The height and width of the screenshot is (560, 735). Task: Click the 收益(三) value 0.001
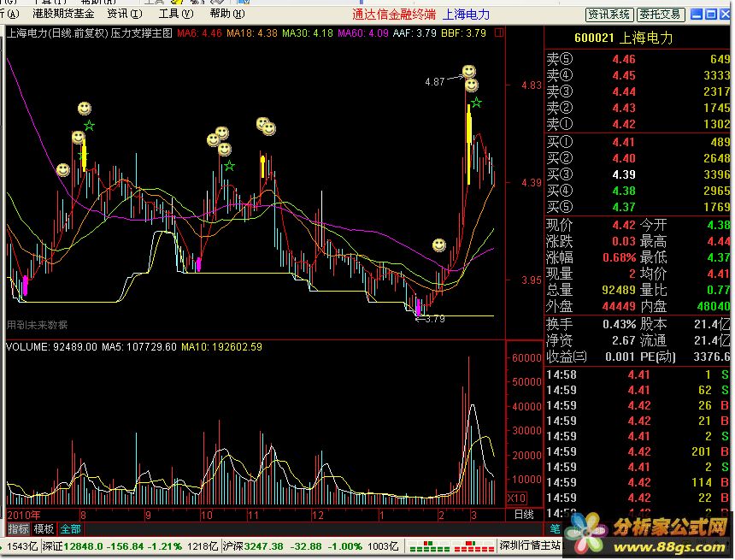pos(620,357)
